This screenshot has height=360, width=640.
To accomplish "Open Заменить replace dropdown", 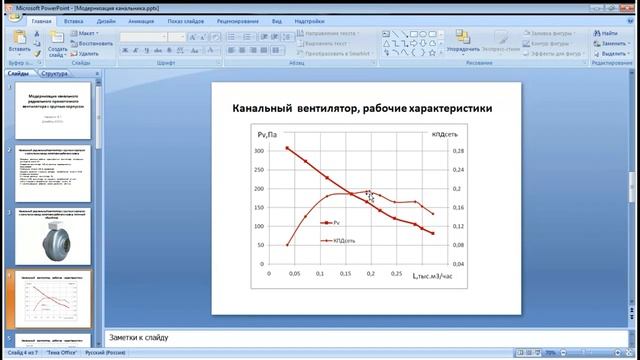I will pos(612,43).
